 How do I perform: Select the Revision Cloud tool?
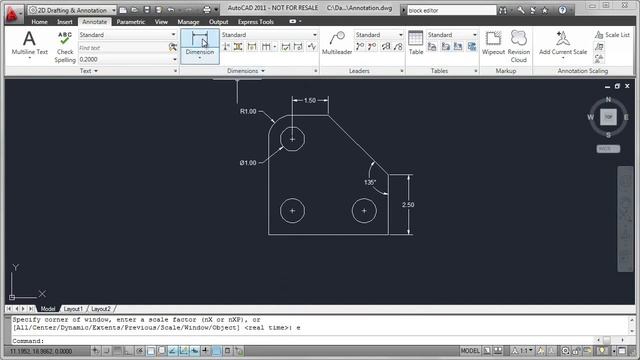(x=519, y=46)
